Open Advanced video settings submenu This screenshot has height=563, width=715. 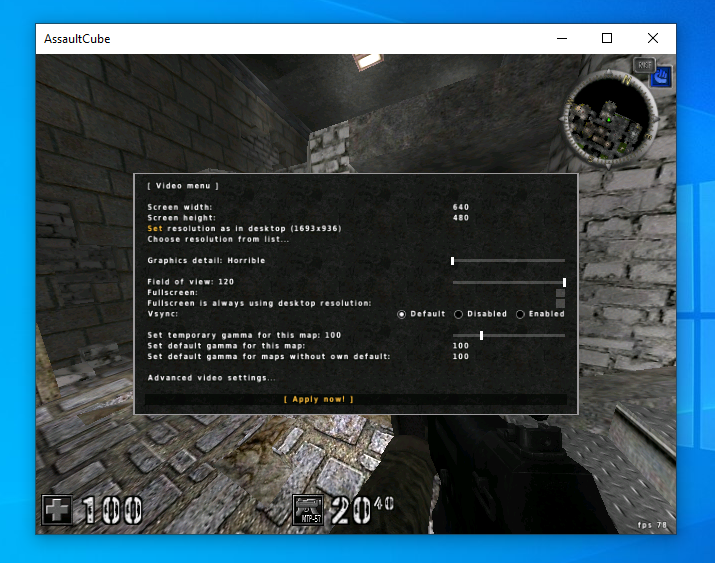pos(211,378)
